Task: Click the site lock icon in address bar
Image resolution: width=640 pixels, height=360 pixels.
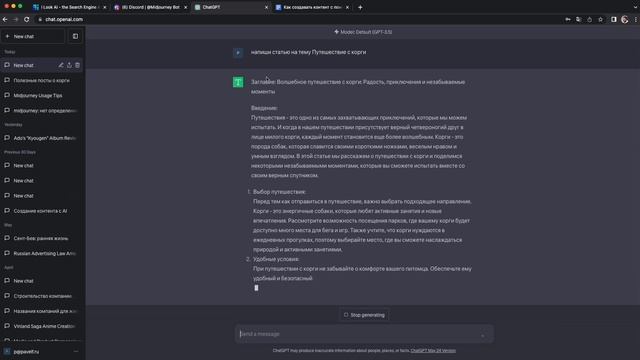Action: coord(40,19)
